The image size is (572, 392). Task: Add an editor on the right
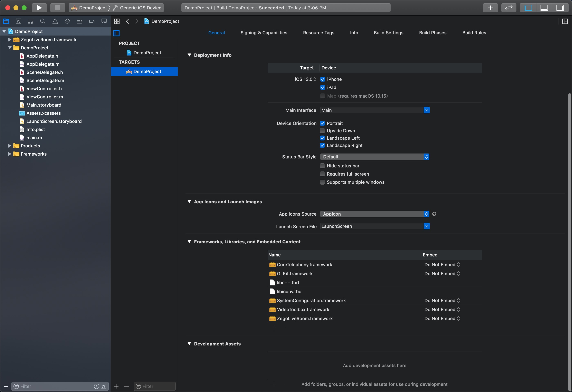point(565,21)
